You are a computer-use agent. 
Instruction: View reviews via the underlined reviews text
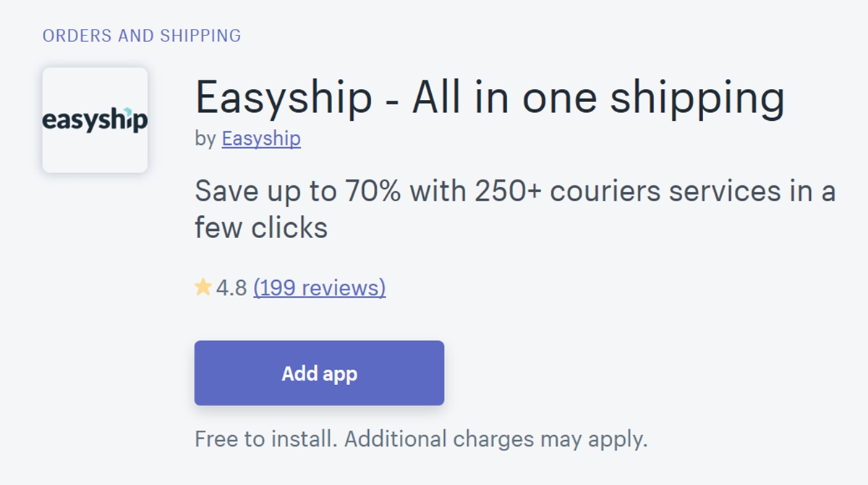(319, 287)
